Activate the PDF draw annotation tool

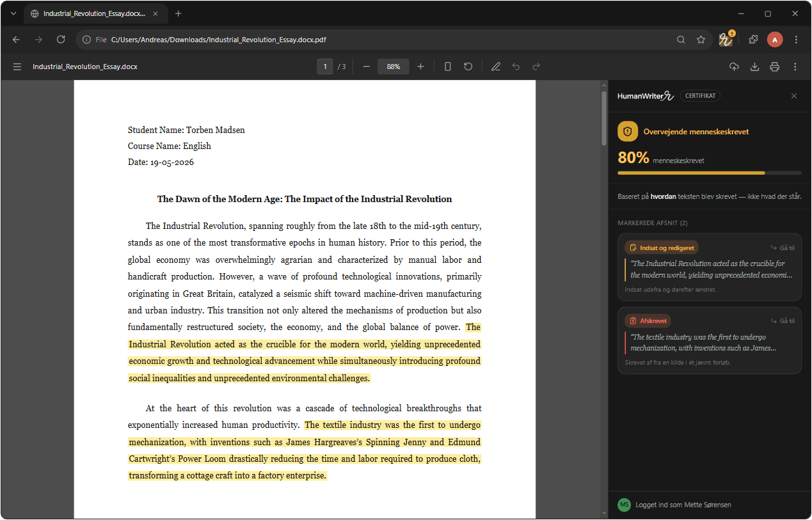[496, 67]
